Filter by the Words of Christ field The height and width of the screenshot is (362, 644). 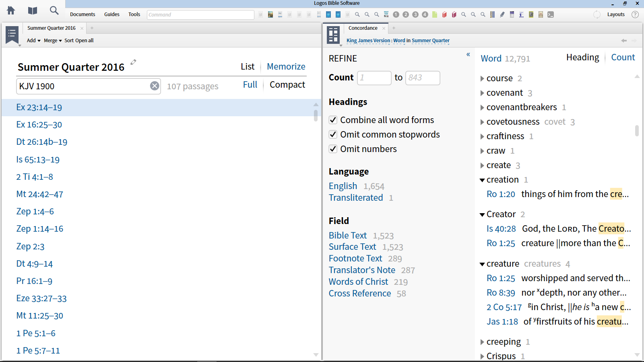click(x=359, y=282)
